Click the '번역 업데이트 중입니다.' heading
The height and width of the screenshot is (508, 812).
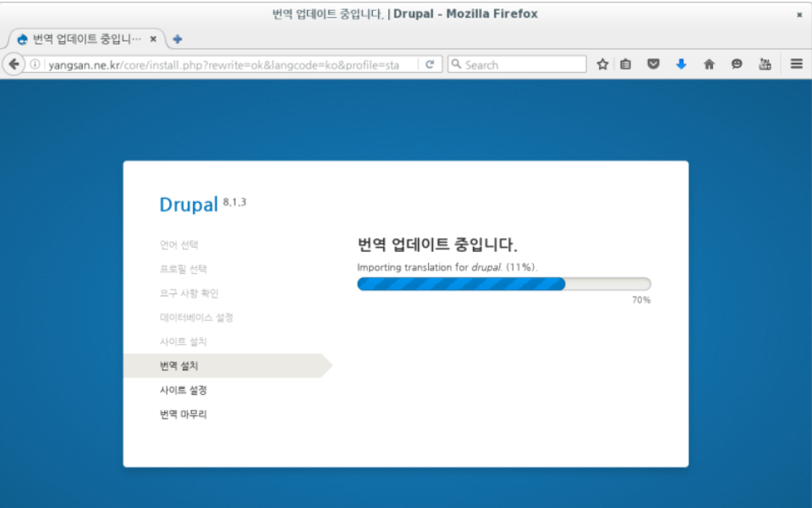coord(437,244)
